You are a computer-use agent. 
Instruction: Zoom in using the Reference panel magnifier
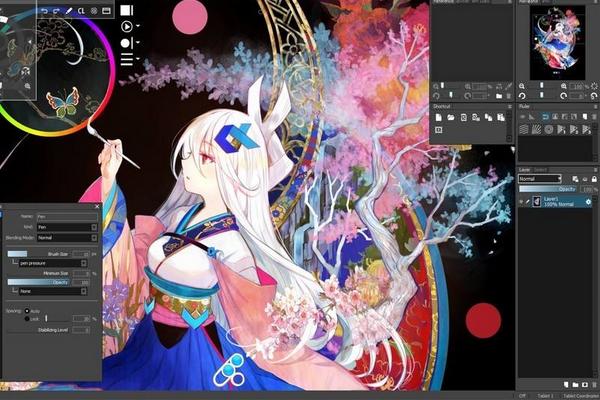click(x=468, y=87)
